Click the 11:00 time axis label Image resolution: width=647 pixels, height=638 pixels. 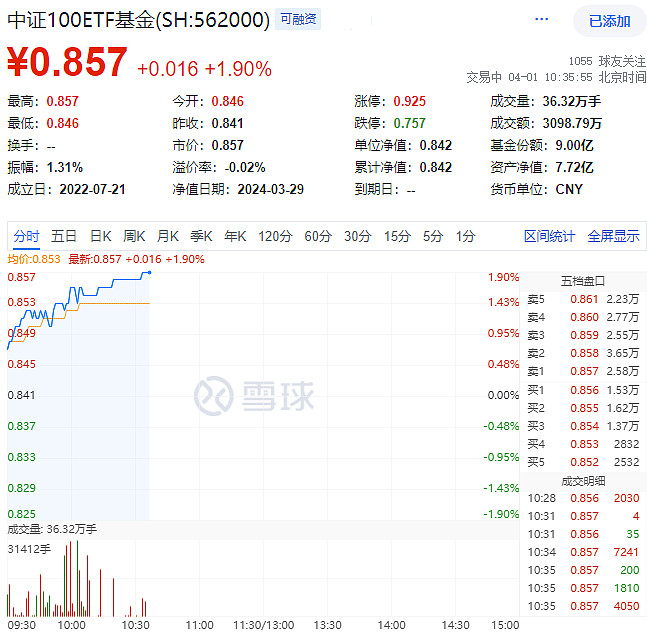[199, 626]
